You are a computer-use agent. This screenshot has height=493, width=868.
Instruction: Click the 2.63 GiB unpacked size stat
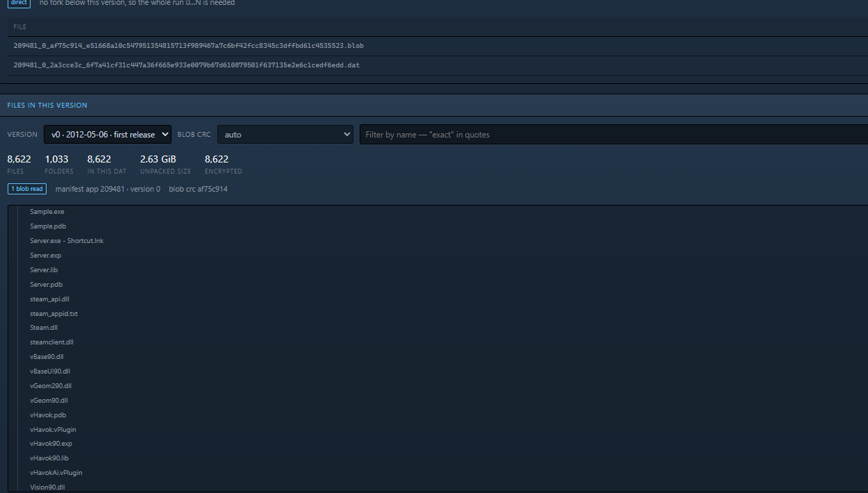pyautogui.click(x=165, y=164)
